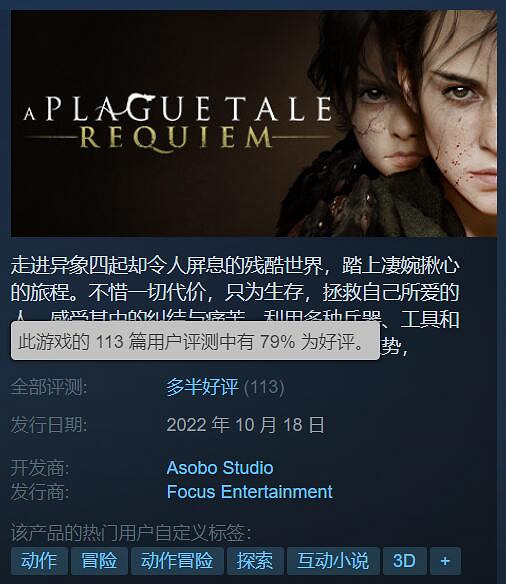Open developer Asobo Studio page
Screen dimensions: 506x584
click(220, 468)
